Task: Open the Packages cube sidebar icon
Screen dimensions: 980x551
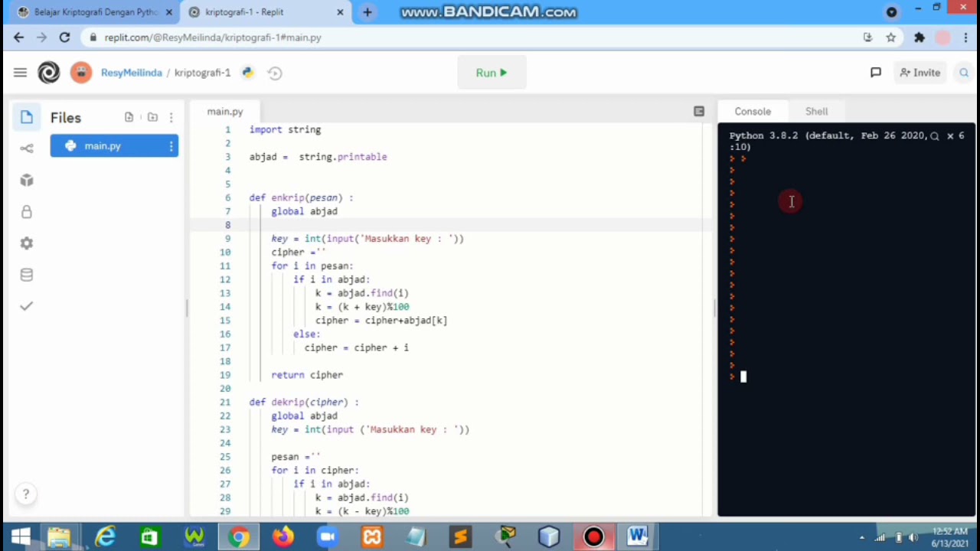Action: 27,180
